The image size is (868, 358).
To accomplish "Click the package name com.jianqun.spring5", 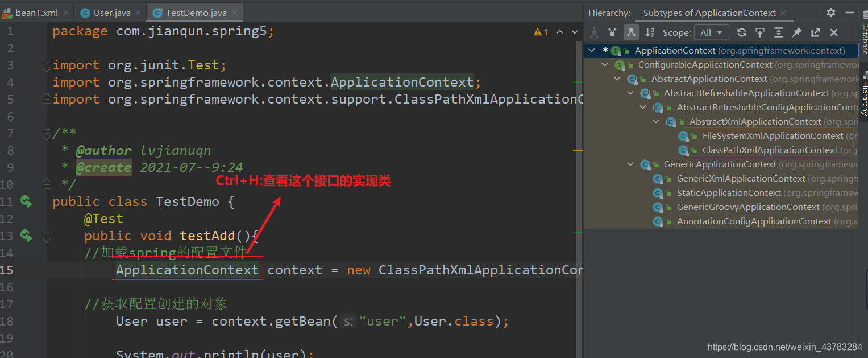I will coord(192,31).
